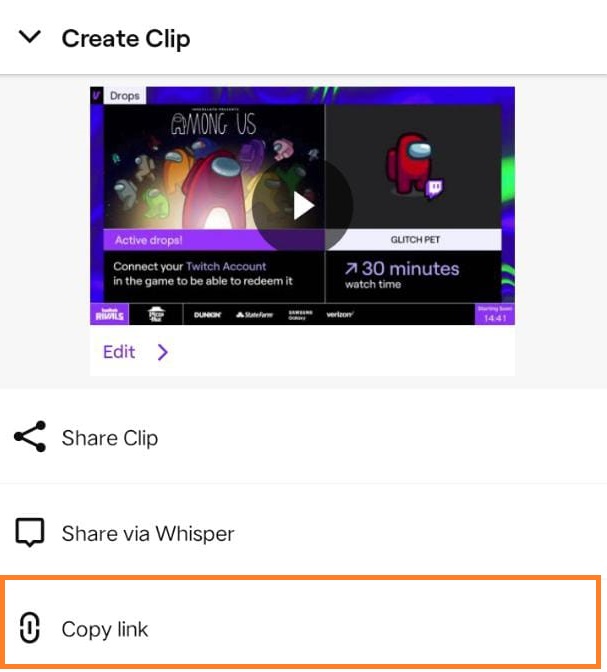Click the Verizon sponsor logo
The width and height of the screenshot is (607, 672).
pos(340,315)
